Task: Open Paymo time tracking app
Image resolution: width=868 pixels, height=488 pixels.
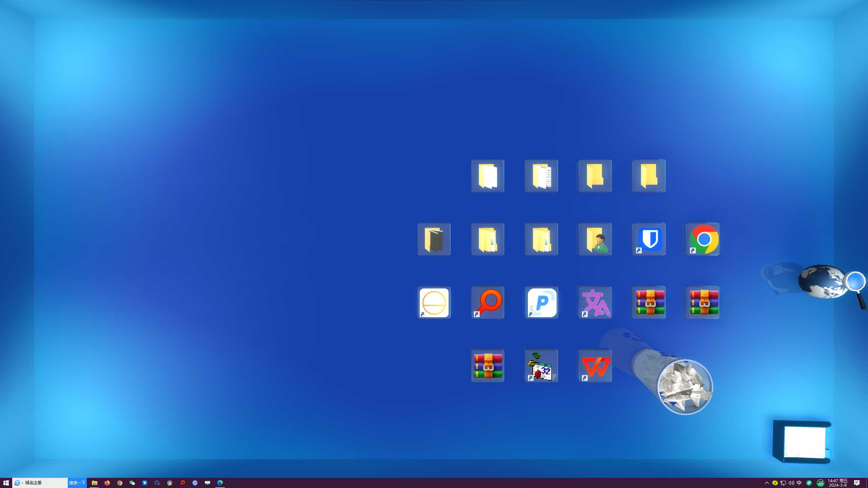Action: click(541, 302)
